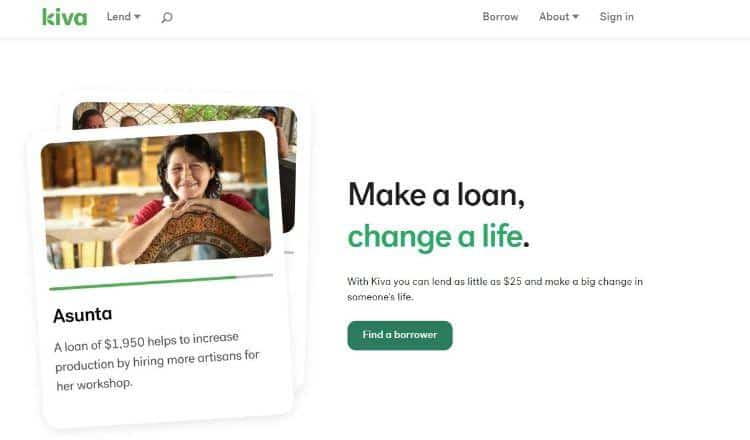This screenshot has width=750, height=440.
Task: Click the Sign in link
Action: pyautogui.click(x=617, y=17)
